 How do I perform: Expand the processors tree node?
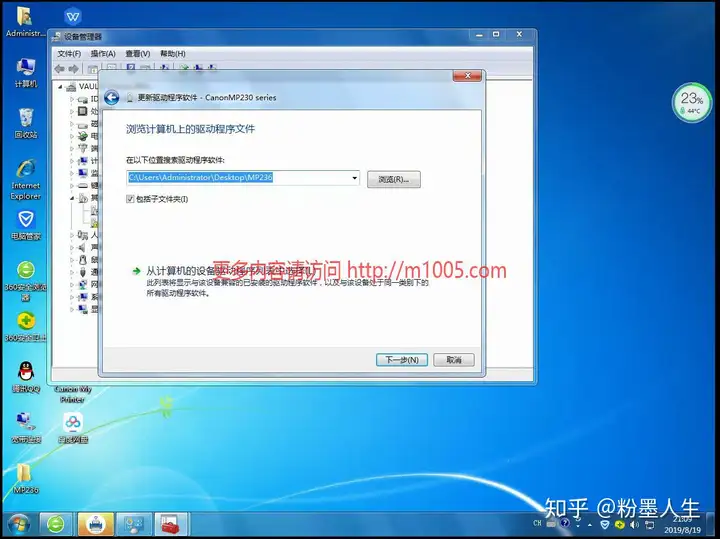(x=72, y=111)
